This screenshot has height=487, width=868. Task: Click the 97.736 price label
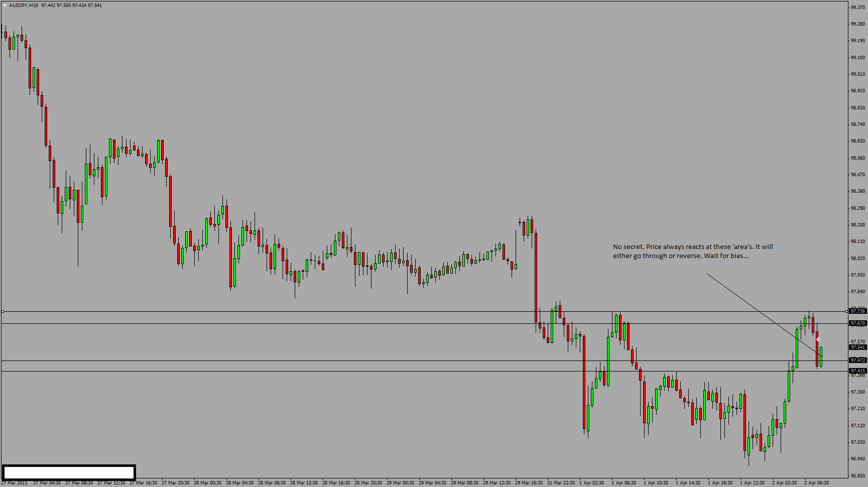(858, 311)
